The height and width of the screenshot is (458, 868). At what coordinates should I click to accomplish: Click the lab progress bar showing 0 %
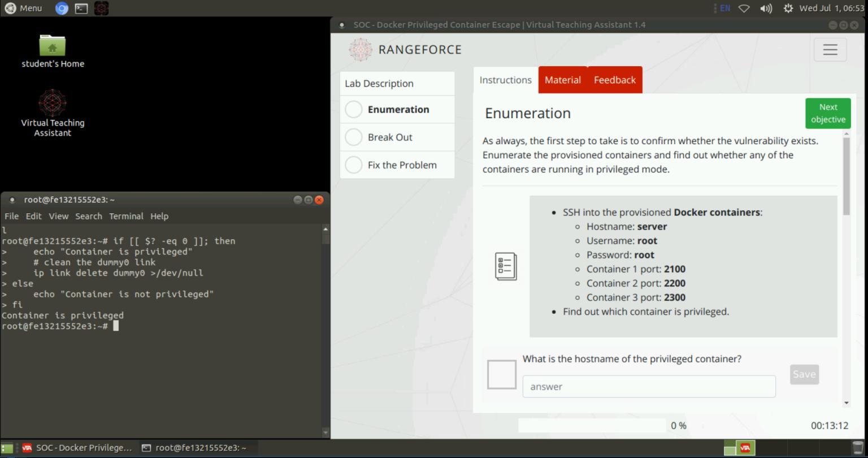coord(592,426)
